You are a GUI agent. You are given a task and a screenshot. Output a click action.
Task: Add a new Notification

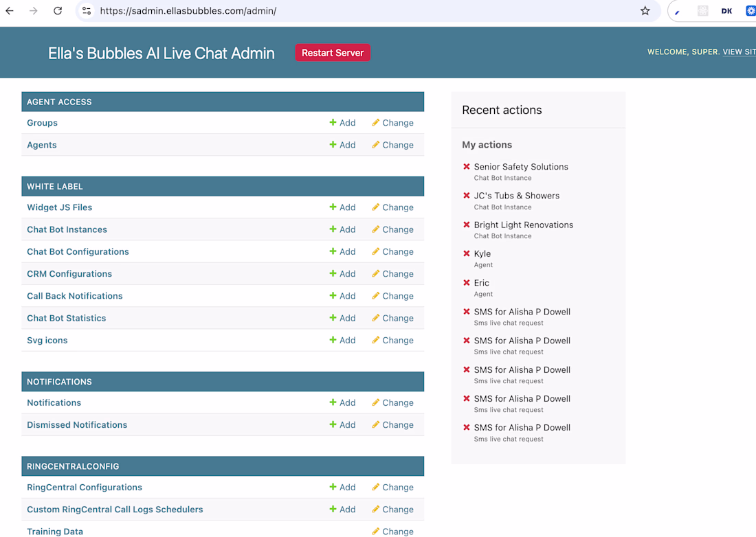[342, 403]
